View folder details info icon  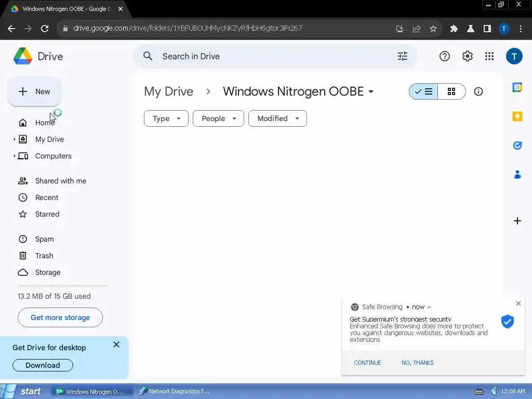pyautogui.click(x=478, y=91)
